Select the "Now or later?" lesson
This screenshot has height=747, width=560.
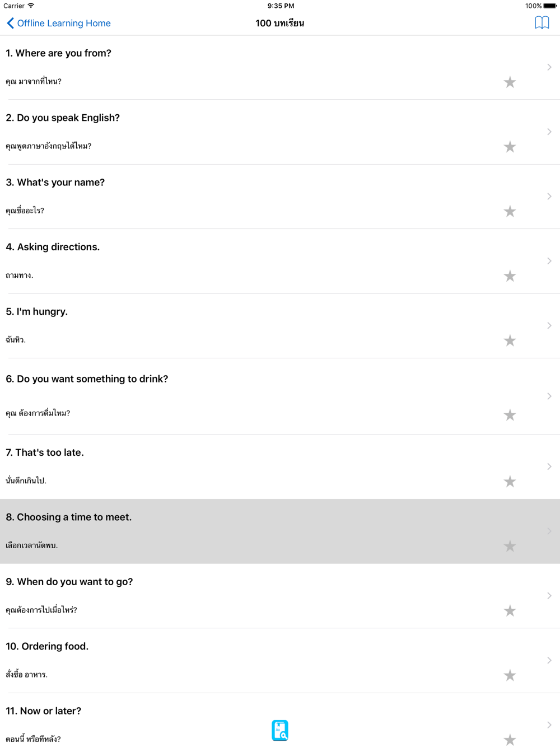[x=44, y=711]
